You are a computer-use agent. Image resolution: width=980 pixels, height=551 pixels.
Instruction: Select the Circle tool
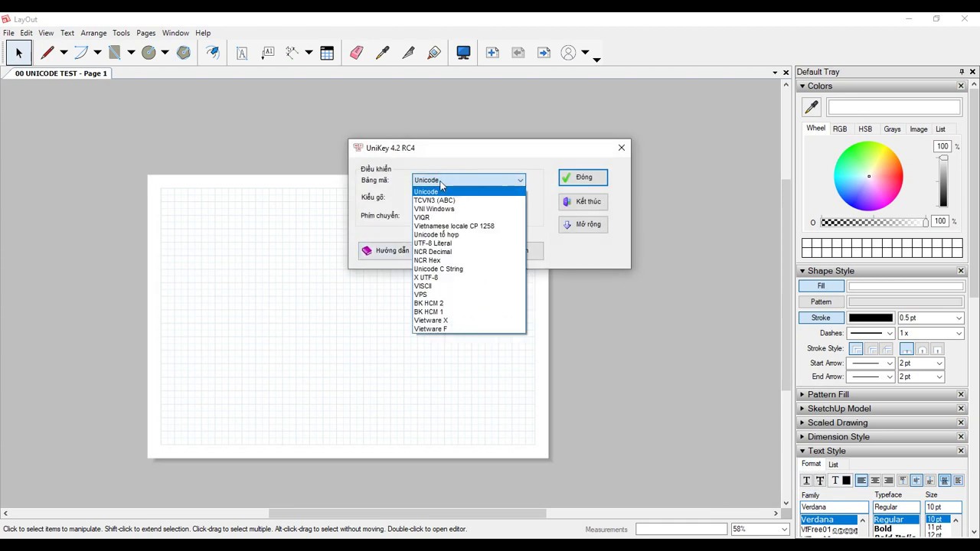pyautogui.click(x=149, y=53)
